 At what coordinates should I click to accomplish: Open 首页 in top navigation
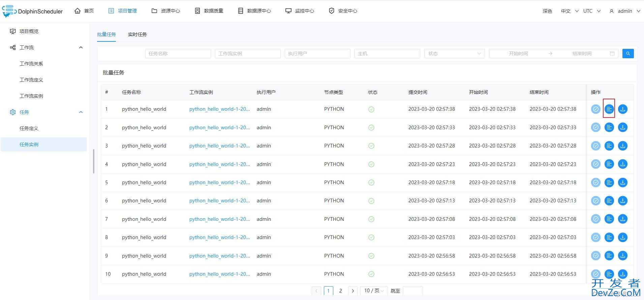point(84,11)
